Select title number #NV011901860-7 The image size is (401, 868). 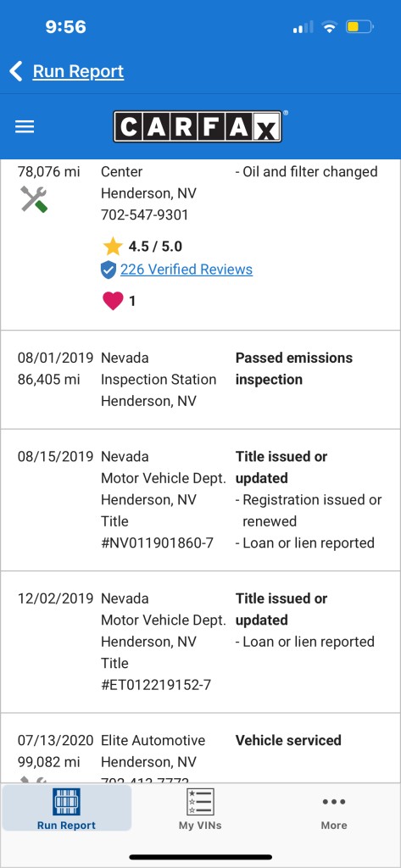[x=157, y=543]
